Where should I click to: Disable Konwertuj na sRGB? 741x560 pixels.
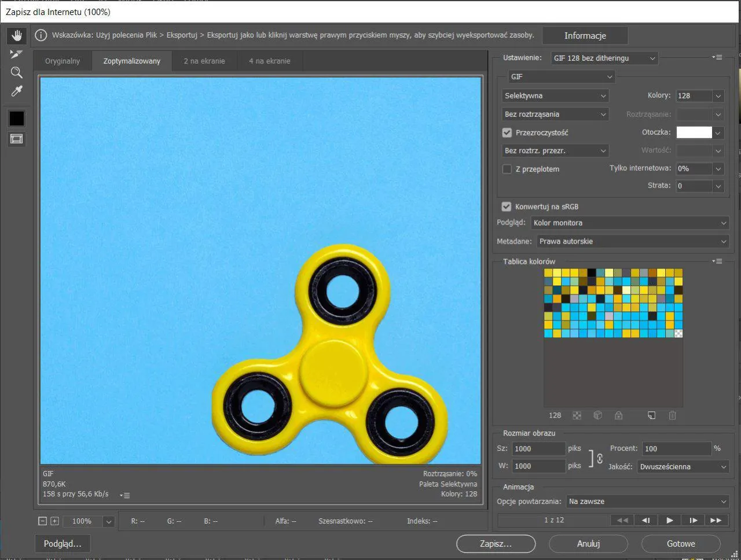click(507, 207)
